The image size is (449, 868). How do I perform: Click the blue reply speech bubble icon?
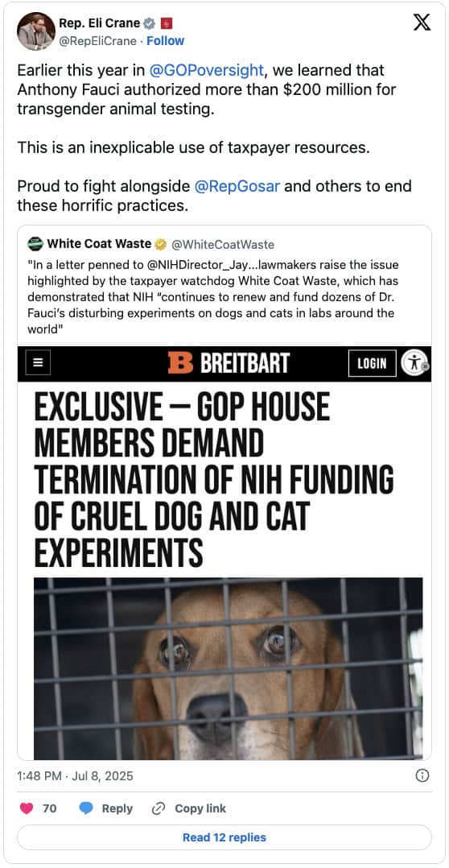coord(86,808)
